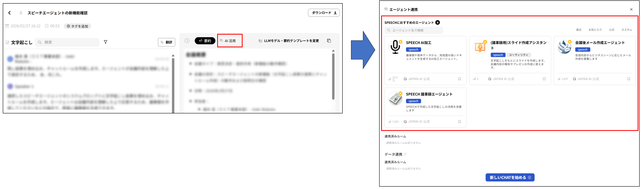Click the スライド作成アシスタント presentation icon
The height and width of the screenshot is (189, 644).
pos(480,47)
